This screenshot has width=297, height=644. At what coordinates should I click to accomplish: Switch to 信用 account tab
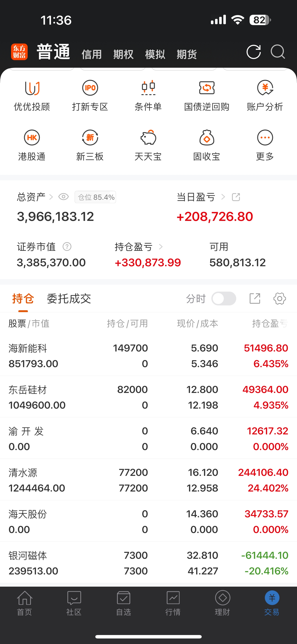[91, 54]
